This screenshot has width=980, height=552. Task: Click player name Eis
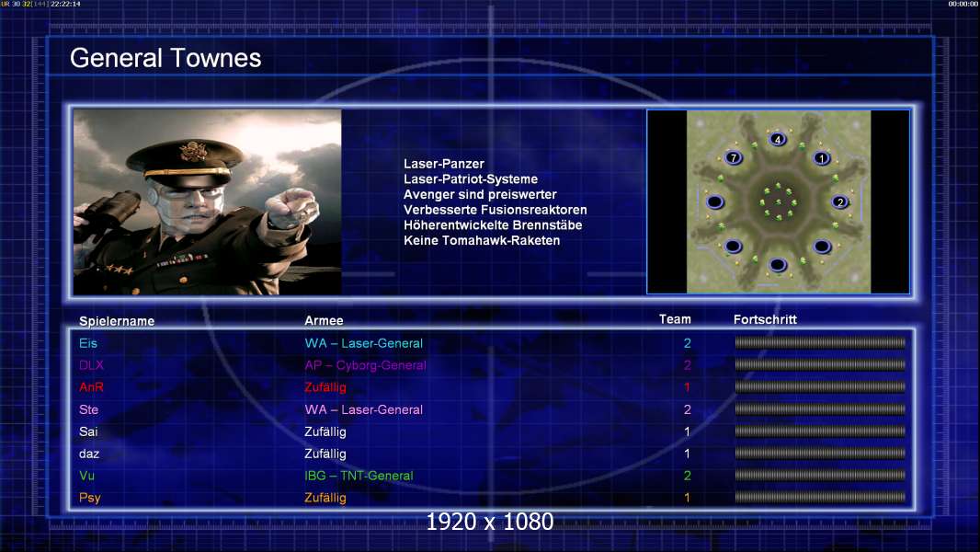tap(88, 343)
